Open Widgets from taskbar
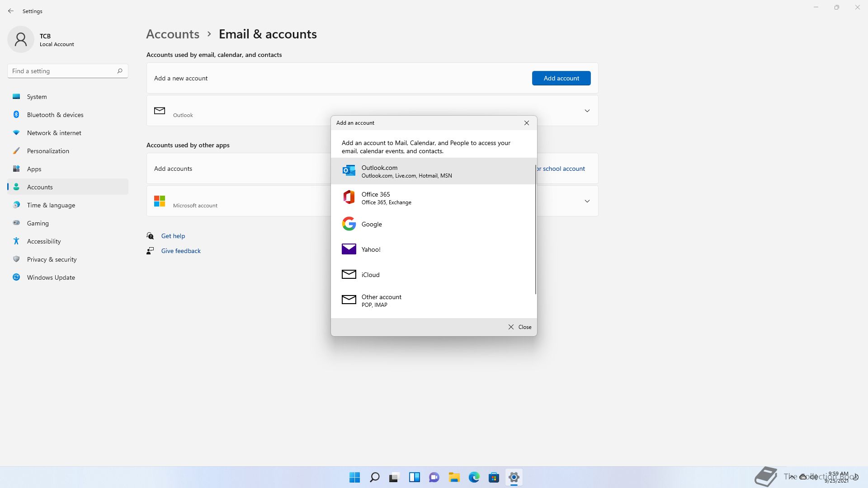The width and height of the screenshot is (868, 488). click(415, 477)
